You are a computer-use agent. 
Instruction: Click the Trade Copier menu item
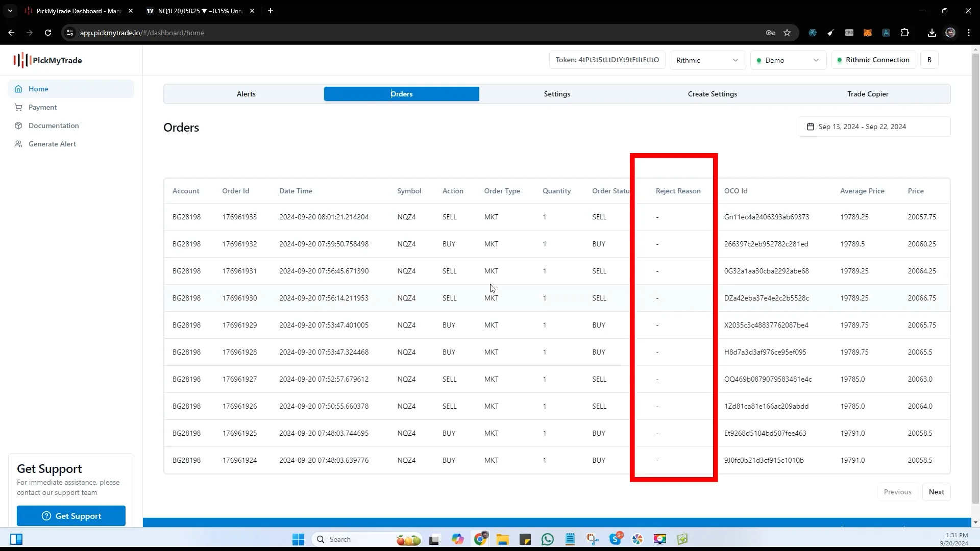click(x=868, y=93)
